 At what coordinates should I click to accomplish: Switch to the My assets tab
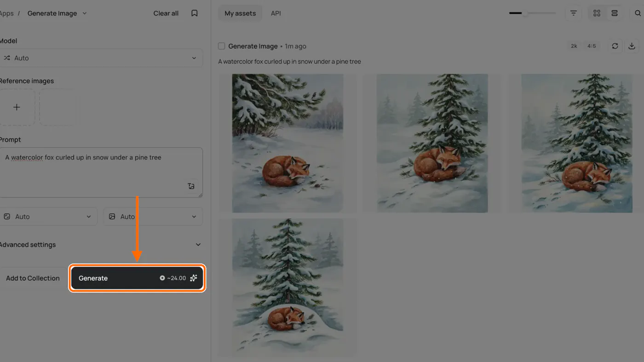240,13
